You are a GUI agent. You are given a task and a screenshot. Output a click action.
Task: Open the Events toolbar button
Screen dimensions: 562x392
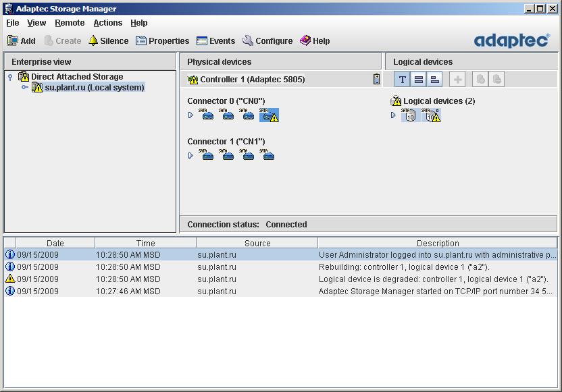215,40
